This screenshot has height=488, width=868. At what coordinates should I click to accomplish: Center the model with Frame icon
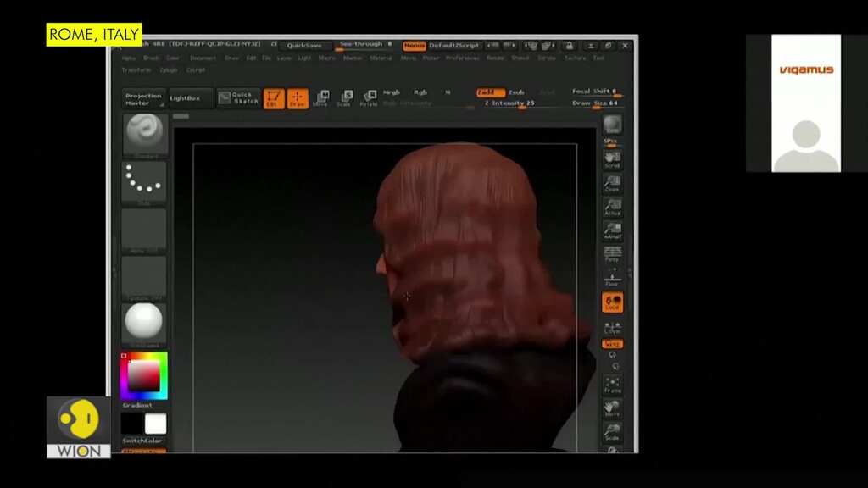point(612,385)
